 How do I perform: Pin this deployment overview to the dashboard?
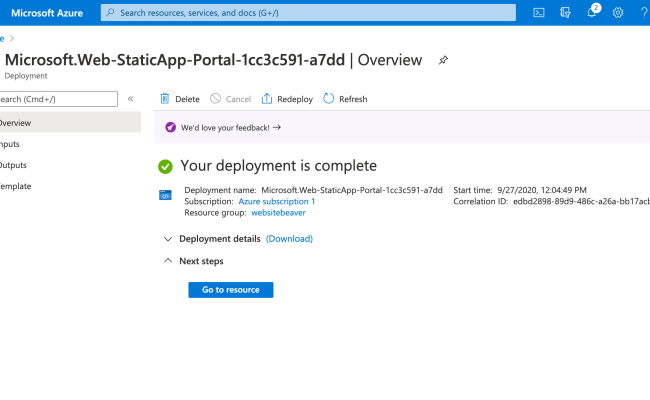[x=443, y=60]
